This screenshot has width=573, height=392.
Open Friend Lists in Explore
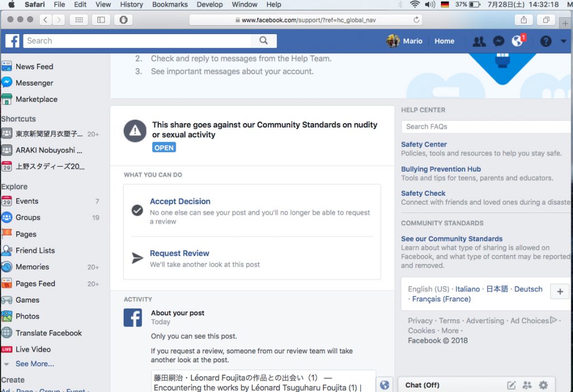coord(35,251)
